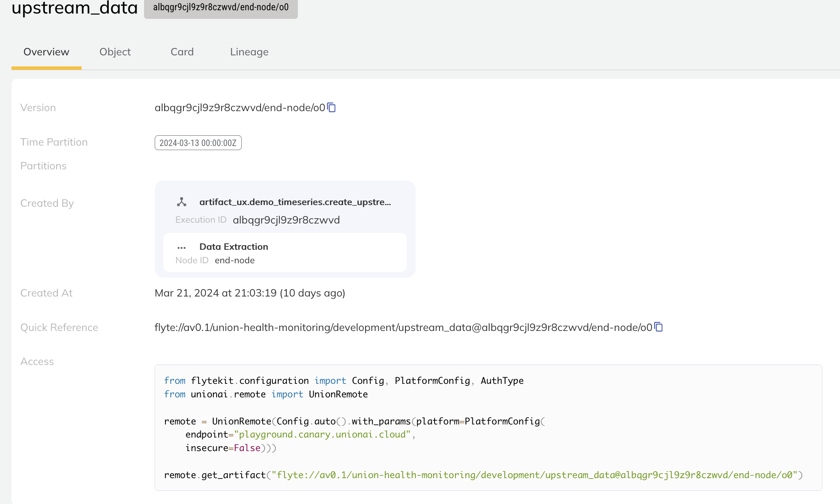
Task: Click the Created At label
Action: (46, 293)
